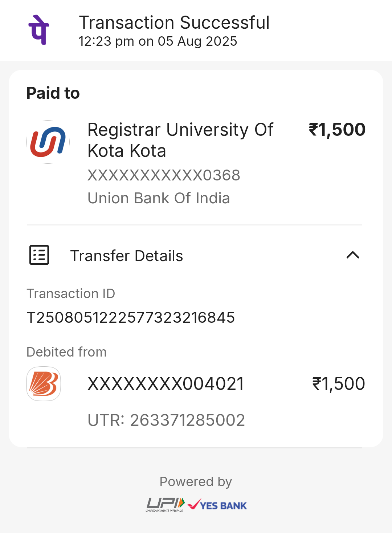Collapse Transfer Details with the chevron
This screenshot has width=392, height=533.
coord(352,255)
